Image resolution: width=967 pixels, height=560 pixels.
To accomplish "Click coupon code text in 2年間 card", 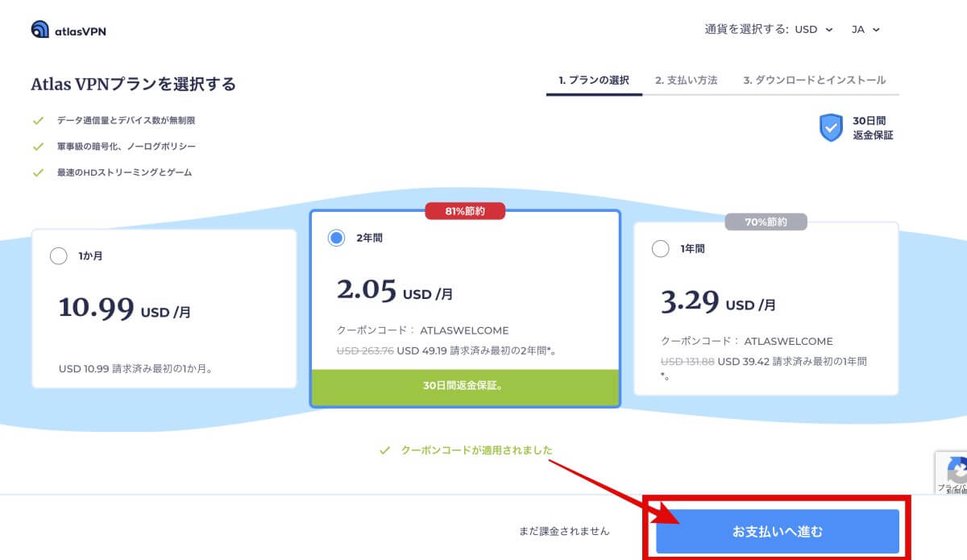I will [422, 330].
